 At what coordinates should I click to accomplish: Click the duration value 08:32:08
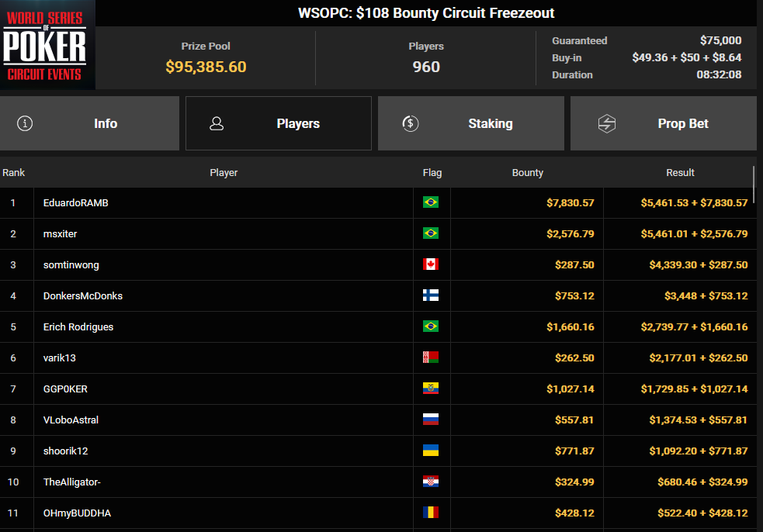[x=719, y=74]
